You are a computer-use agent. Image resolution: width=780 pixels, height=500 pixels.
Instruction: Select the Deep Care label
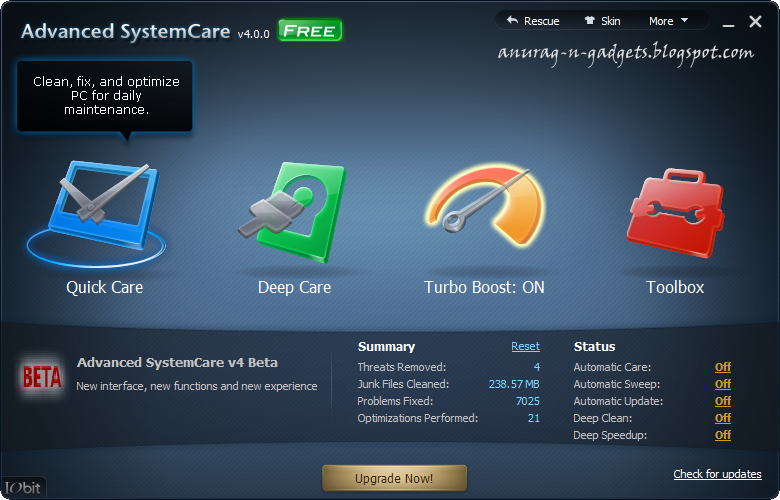[x=294, y=288]
